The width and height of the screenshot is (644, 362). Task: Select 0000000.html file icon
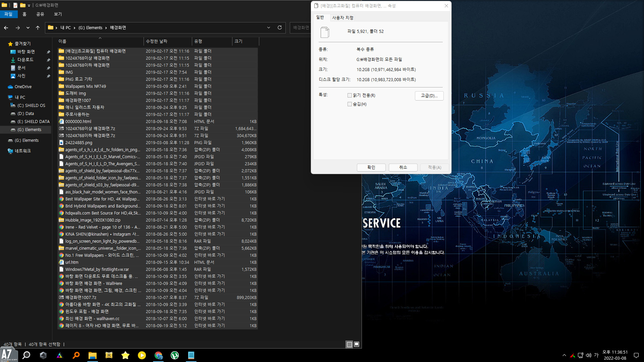(x=61, y=121)
